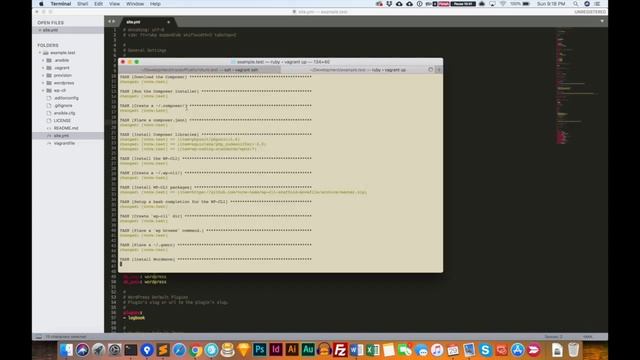Screen dimensions: 640x360
Task: Open System Preferences gear in dock
Action: 114,350
